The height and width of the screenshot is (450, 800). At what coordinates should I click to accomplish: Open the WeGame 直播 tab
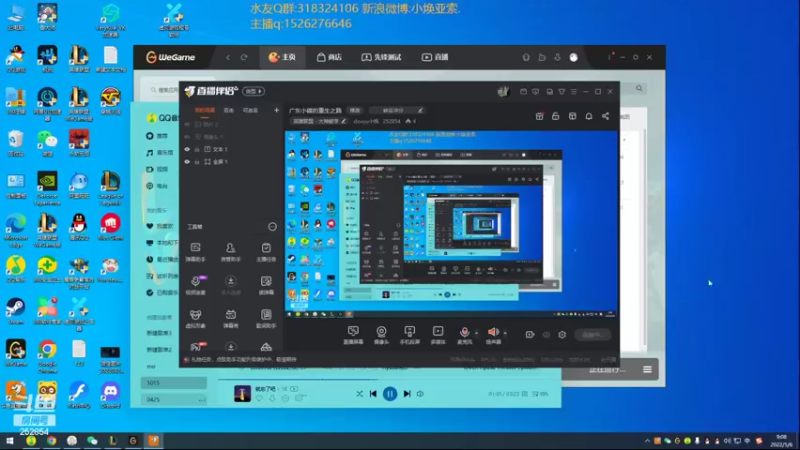(435, 57)
